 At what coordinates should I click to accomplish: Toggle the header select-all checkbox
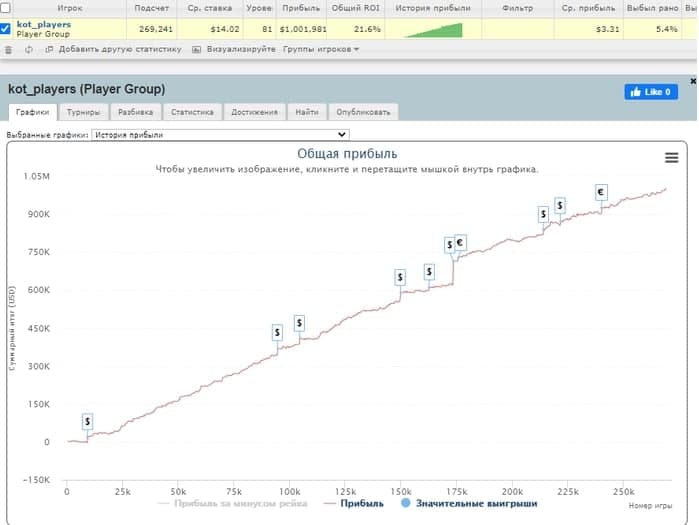(x=5, y=7)
